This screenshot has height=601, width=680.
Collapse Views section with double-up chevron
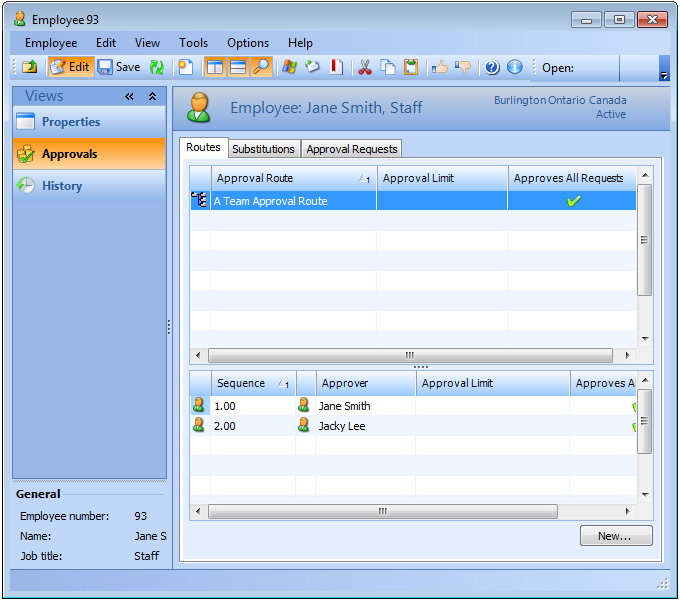[152, 97]
